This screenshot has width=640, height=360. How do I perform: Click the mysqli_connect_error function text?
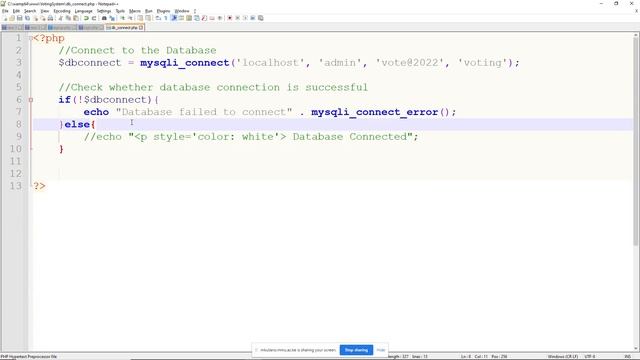click(375, 112)
